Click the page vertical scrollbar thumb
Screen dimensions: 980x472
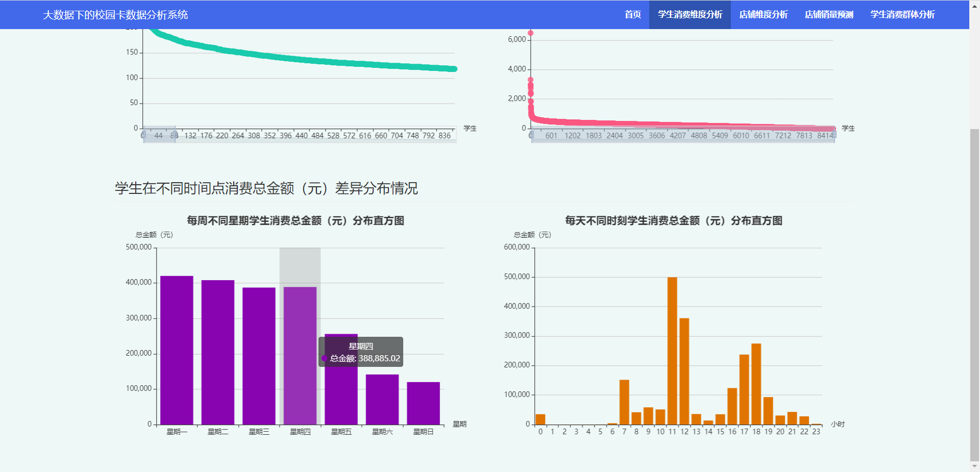click(974, 294)
